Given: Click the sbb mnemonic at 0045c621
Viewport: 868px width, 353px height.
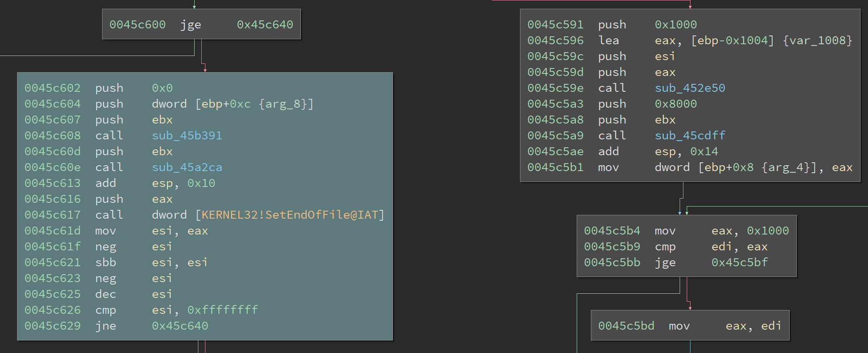Looking at the screenshot, I should pos(106,262).
